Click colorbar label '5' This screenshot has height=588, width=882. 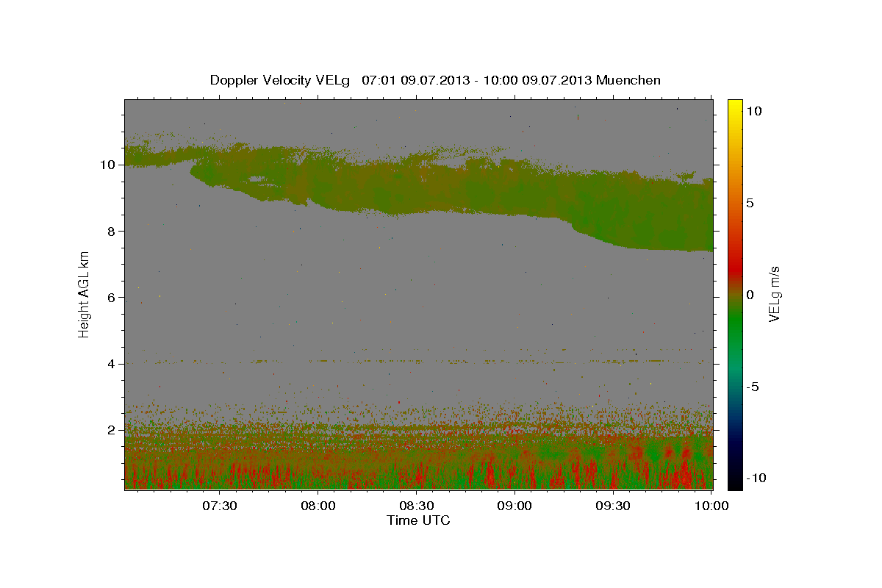tap(750, 203)
